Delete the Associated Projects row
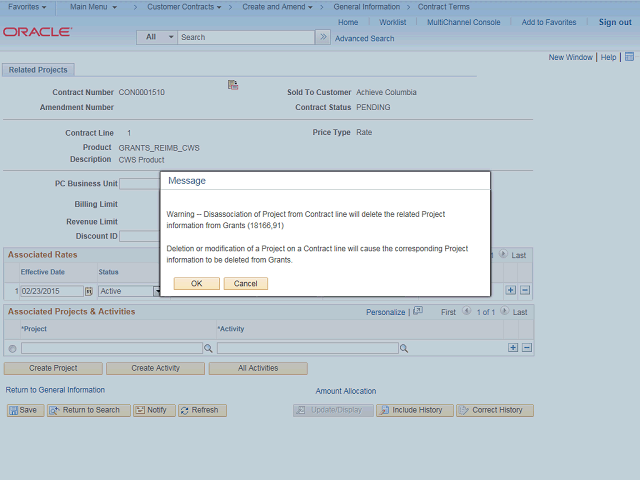The height and width of the screenshot is (480, 640). pos(527,347)
